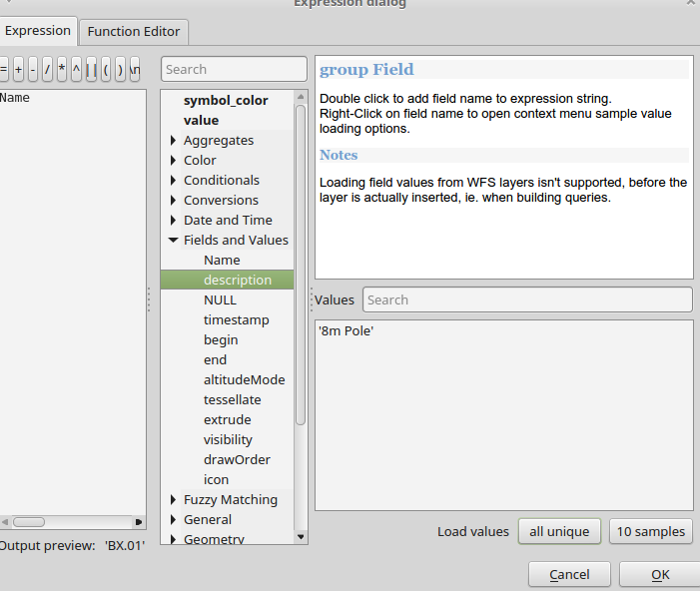Image resolution: width=700 pixels, height=591 pixels.
Task: Select the timestamp field
Action: 236,320
